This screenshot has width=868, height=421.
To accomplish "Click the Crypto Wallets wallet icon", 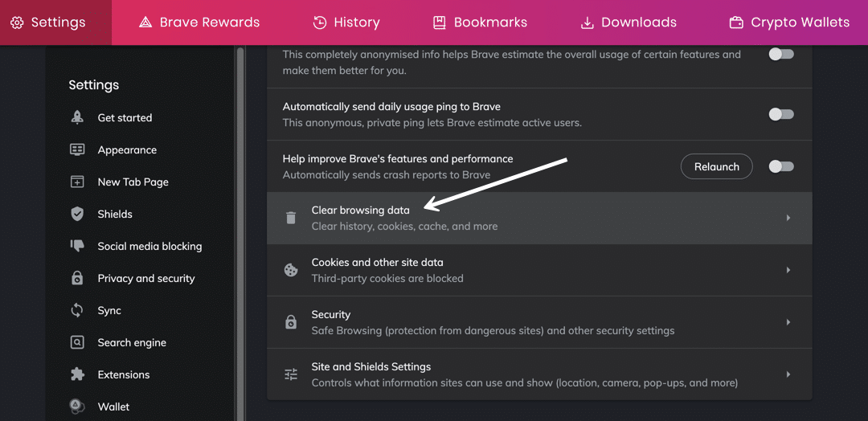I will pyautogui.click(x=736, y=22).
